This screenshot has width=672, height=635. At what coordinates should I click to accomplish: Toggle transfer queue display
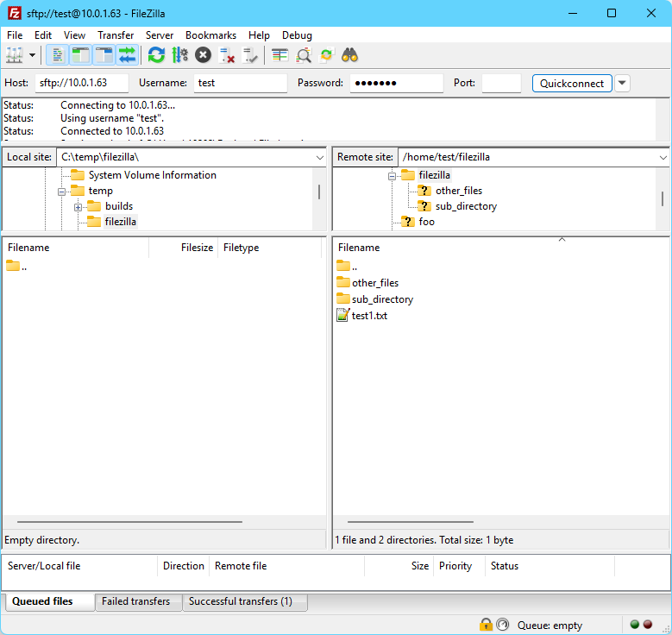128,55
